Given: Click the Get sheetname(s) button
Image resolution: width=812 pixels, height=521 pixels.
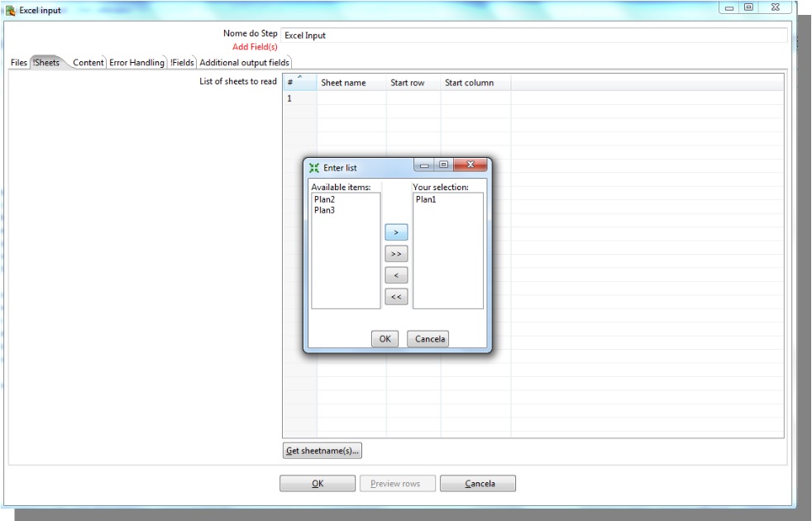Looking at the screenshot, I should point(322,451).
